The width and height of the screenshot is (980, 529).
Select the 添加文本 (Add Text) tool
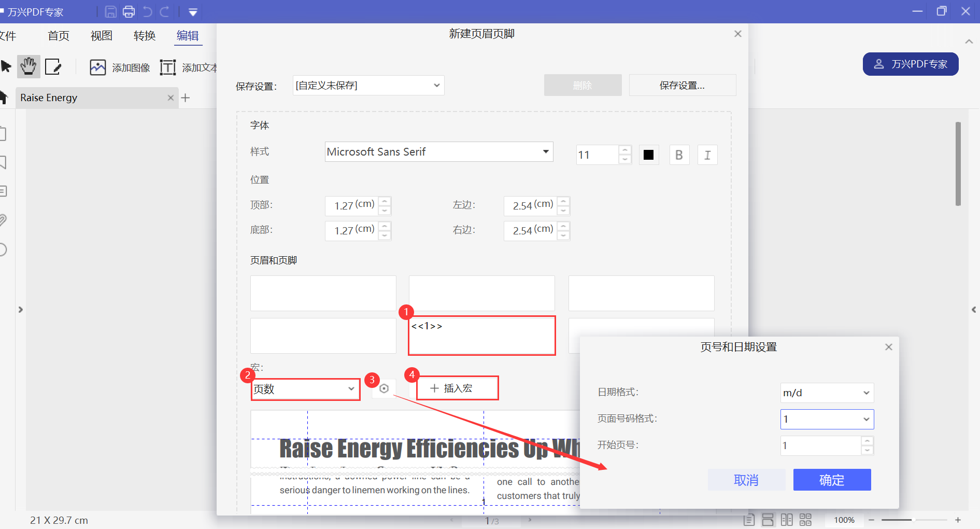(x=190, y=67)
